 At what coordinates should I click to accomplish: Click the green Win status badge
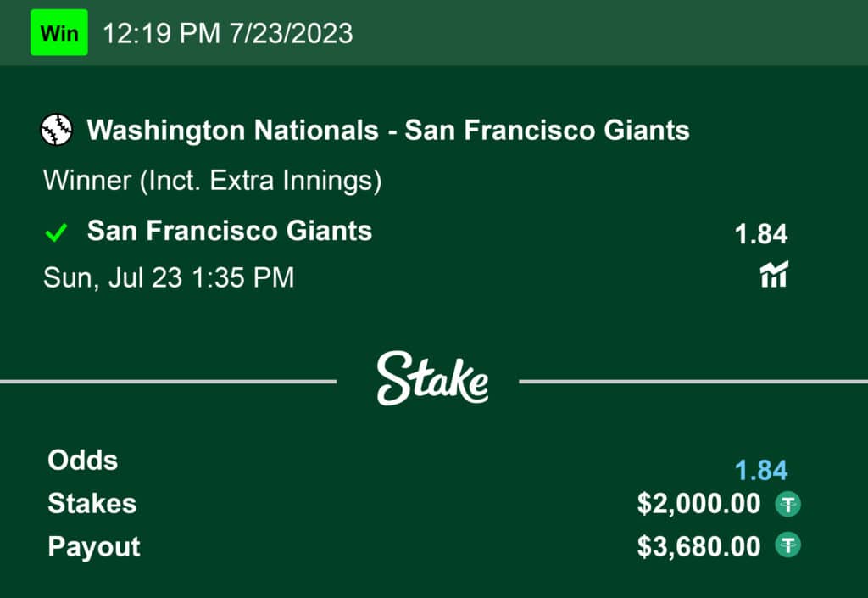pyautogui.click(x=59, y=33)
